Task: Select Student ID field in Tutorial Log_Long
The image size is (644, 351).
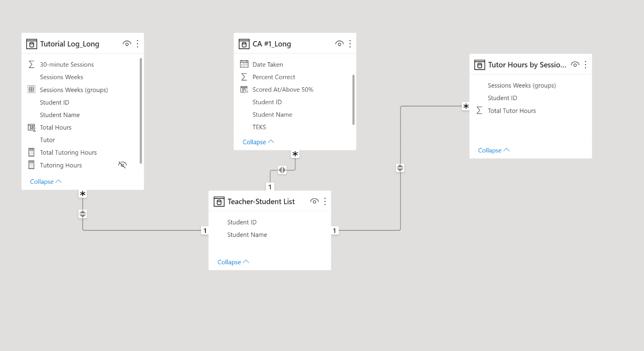Action: click(x=55, y=102)
